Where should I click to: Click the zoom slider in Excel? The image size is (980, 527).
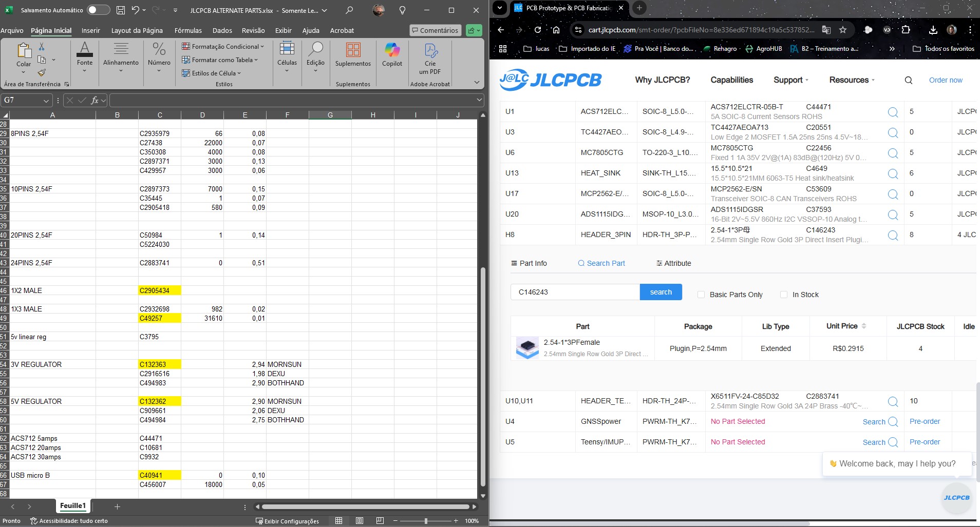pyautogui.click(x=426, y=521)
